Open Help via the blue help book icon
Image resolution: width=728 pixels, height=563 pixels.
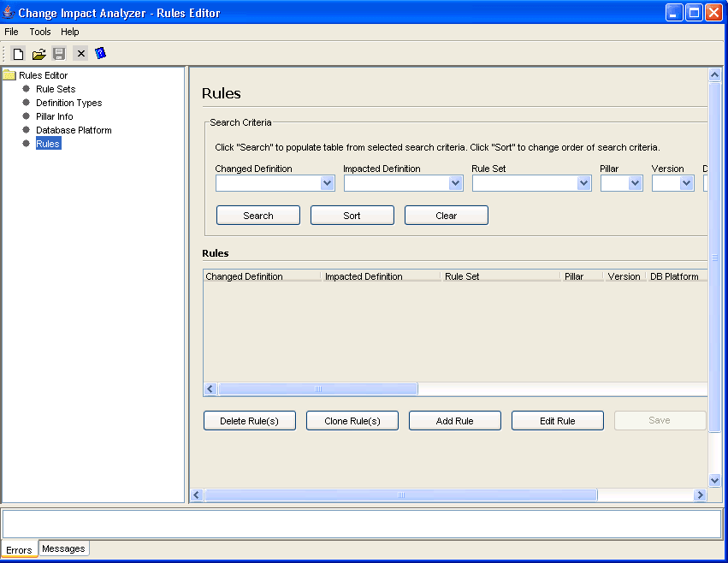click(x=100, y=53)
